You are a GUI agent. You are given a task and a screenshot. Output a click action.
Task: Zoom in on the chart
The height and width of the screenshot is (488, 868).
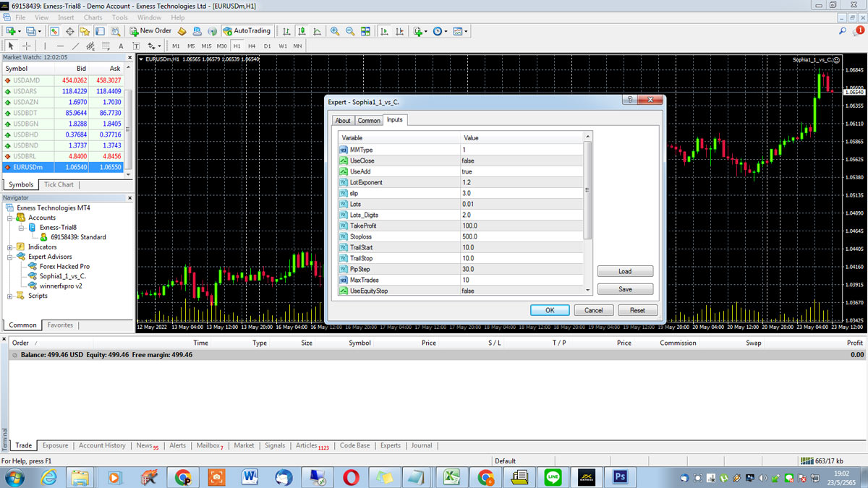point(335,31)
